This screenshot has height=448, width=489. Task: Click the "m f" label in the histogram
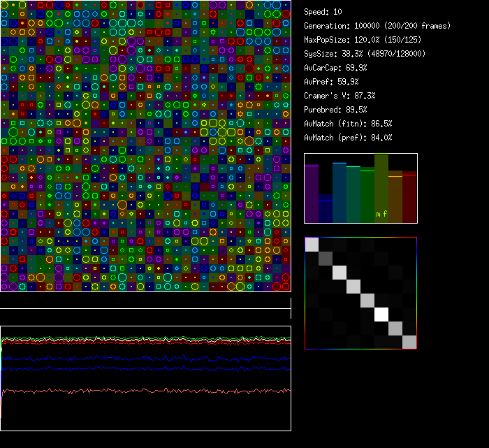click(x=381, y=214)
